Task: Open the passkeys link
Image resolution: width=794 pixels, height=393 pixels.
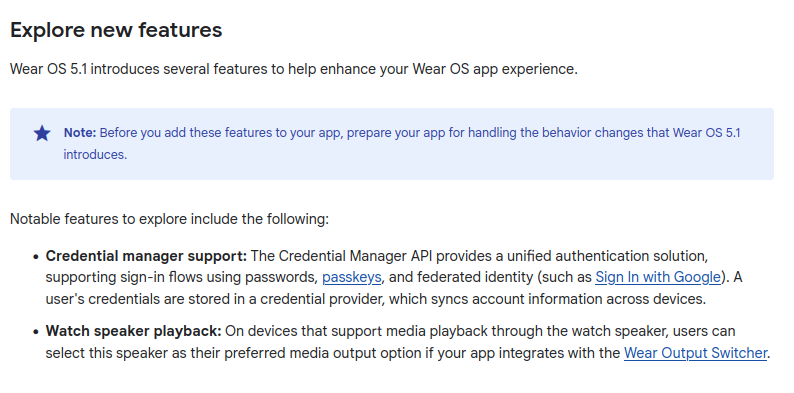Action: click(351, 278)
